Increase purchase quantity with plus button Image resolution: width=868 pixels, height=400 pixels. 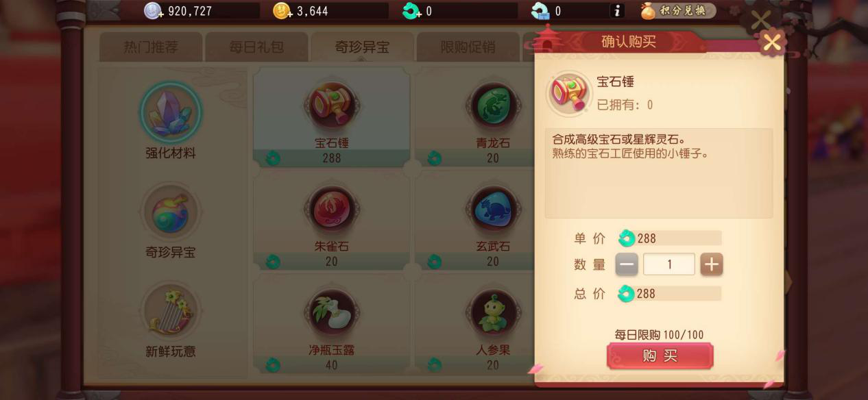pyautogui.click(x=712, y=264)
